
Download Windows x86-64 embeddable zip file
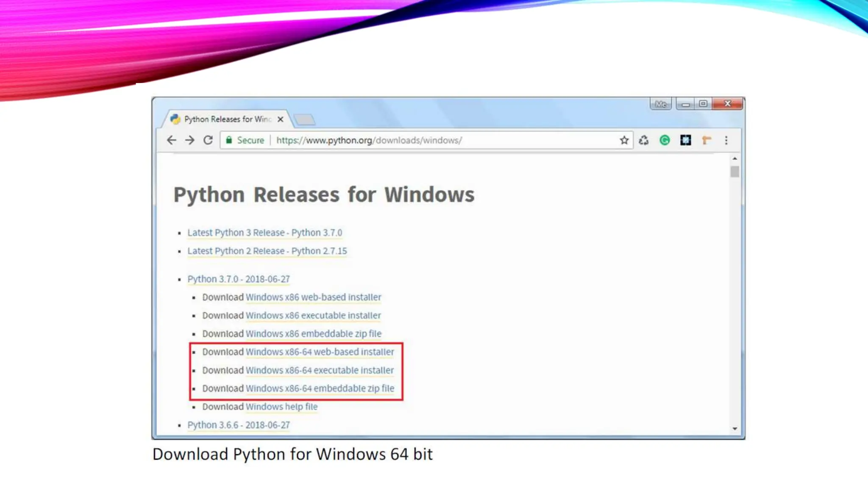[320, 388]
